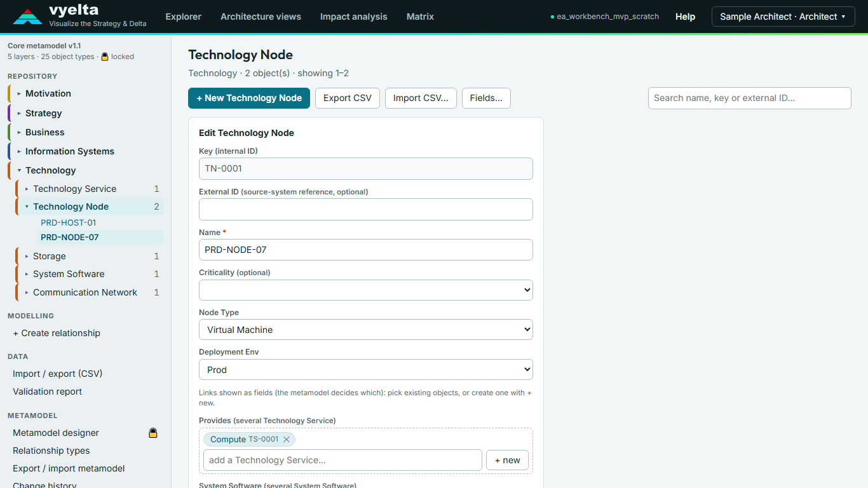Expand the System Software type
868x488 pixels.
(x=27, y=274)
